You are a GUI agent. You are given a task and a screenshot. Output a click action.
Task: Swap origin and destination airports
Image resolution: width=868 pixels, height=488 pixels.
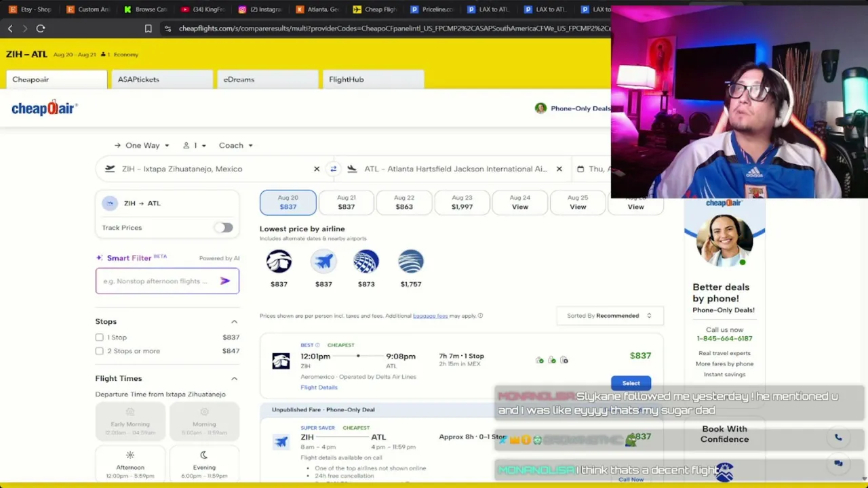click(x=333, y=169)
